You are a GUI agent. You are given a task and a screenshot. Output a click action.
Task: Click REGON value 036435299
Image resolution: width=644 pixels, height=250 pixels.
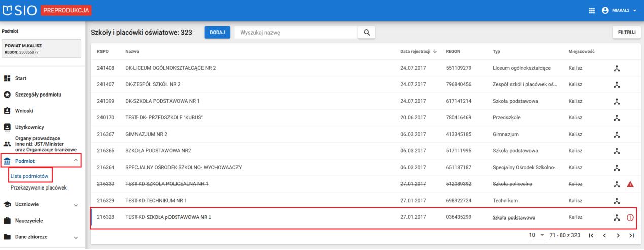coord(459,217)
